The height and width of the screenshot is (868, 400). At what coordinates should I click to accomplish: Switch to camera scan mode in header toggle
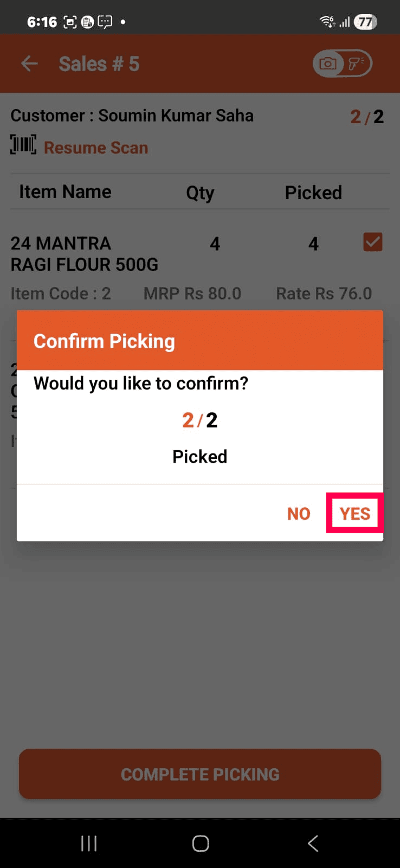(328, 64)
